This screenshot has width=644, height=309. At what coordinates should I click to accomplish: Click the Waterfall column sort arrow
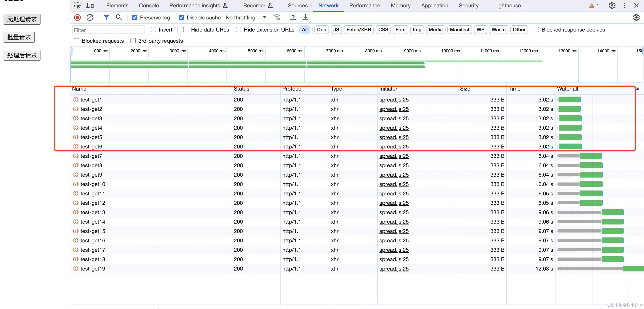coord(638,89)
